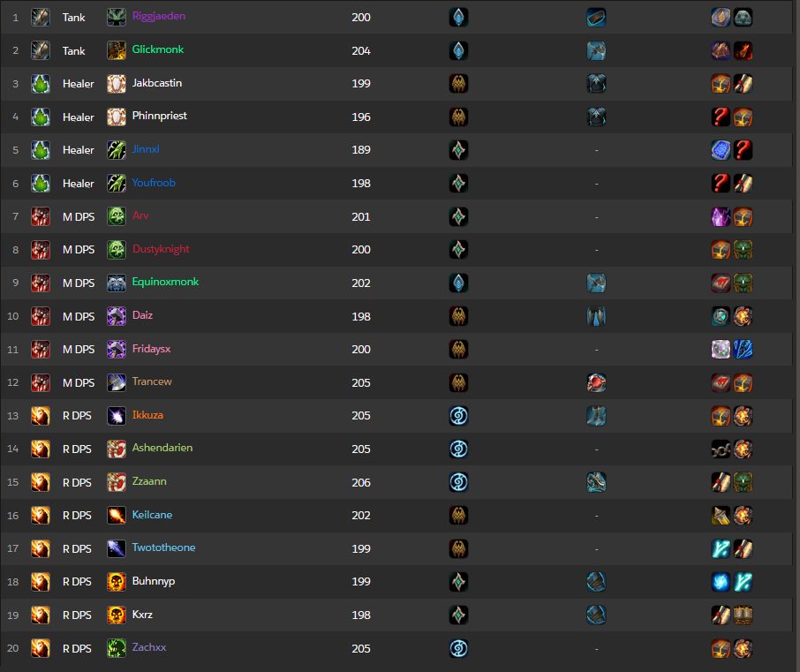Click Arv's death knight spec icon
800x672 pixels.
[x=117, y=216]
